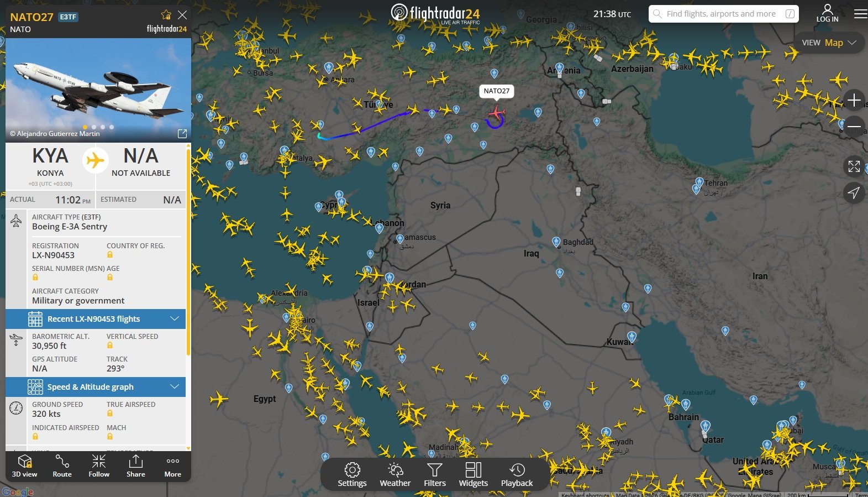The height and width of the screenshot is (497, 868).
Task: Open the Widgets panel
Action: tap(474, 475)
